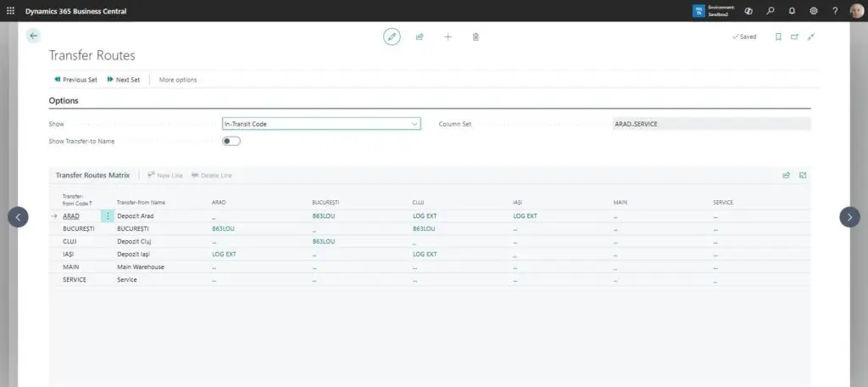Click Depozit Arad name cell
The image size is (868, 387).
click(135, 216)
